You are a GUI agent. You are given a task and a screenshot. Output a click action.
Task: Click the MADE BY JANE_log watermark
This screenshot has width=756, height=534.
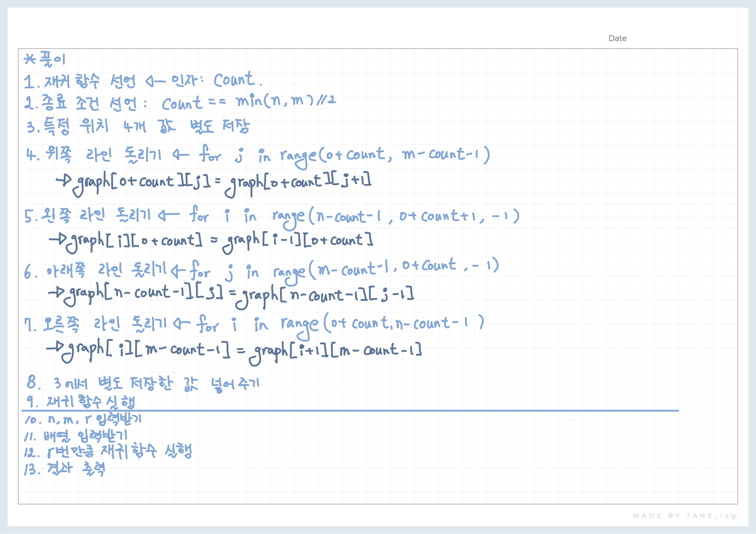[684, 516]
